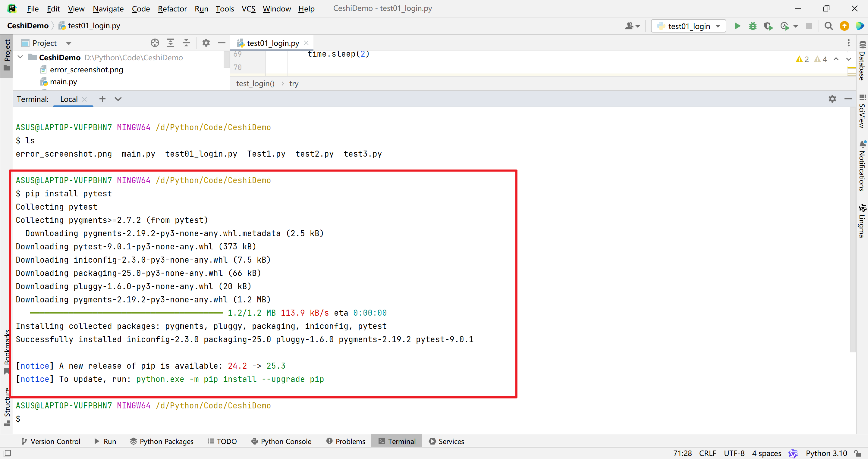The image size is (868, 459).
Task: Open the Navigate menu
Action: click(108, 8)
